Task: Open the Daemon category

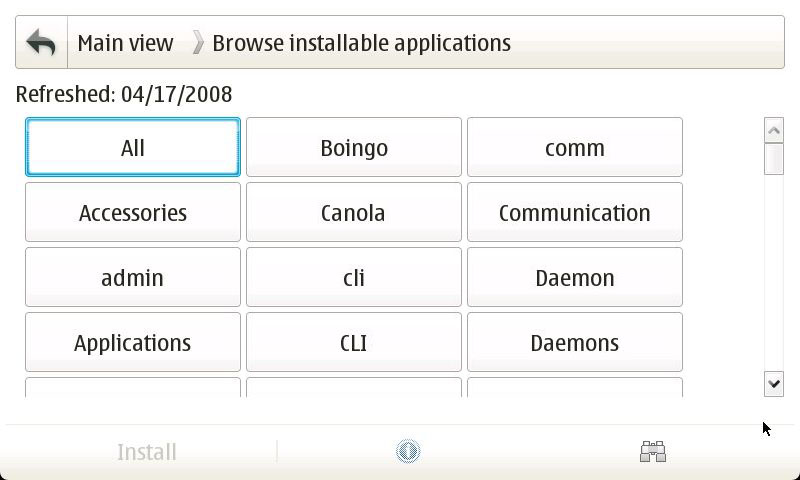Action: (575, 278)
